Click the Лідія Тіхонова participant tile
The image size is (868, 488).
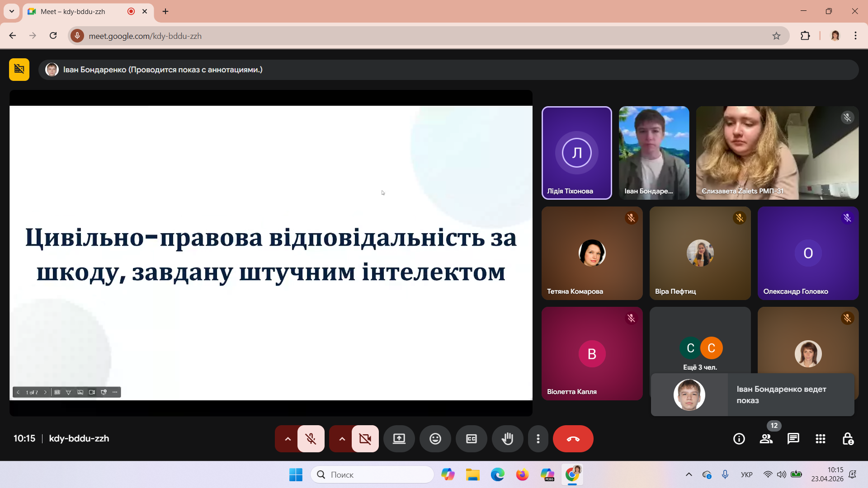click(576, 153)
